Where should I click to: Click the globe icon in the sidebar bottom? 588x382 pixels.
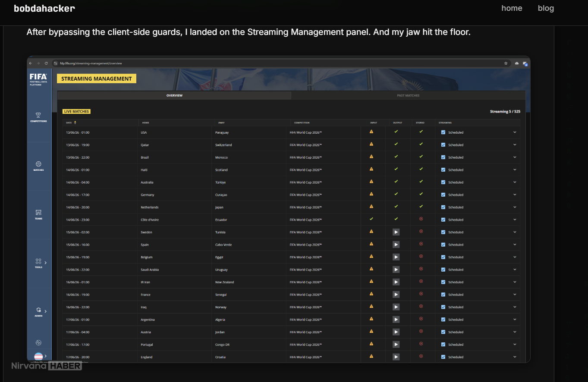[38, 343]
